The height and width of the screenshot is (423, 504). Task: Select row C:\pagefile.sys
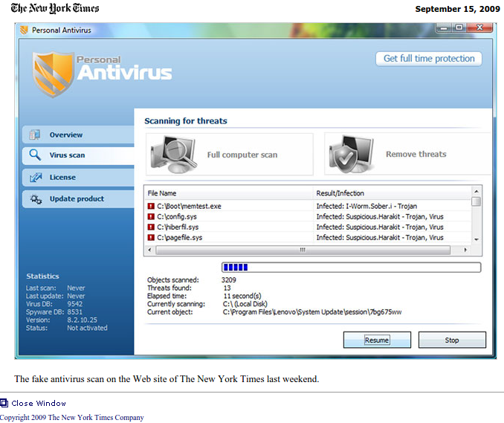(308, 238)
